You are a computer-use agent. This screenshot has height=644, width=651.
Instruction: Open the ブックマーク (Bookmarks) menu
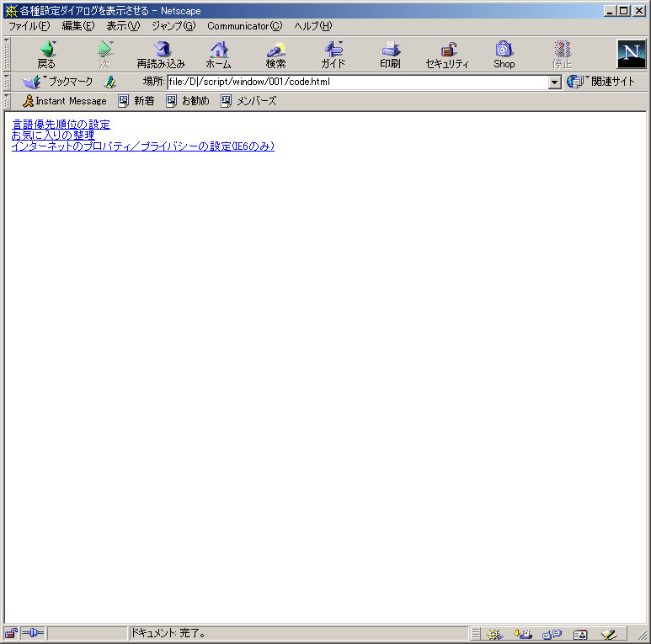57,82
